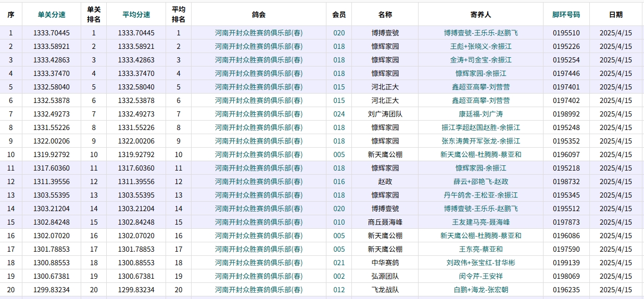Viewport: 644px width, 299px height.
Task: Open 丹午鸽舍-王松亚-余振江 link
Action: tap(481, 195)
